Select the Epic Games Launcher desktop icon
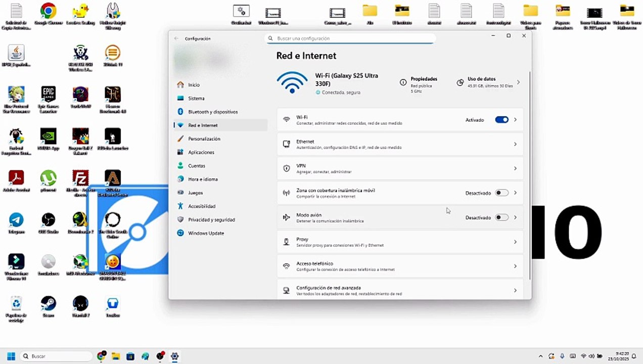 pyautogui.click(x=49, y=99)
